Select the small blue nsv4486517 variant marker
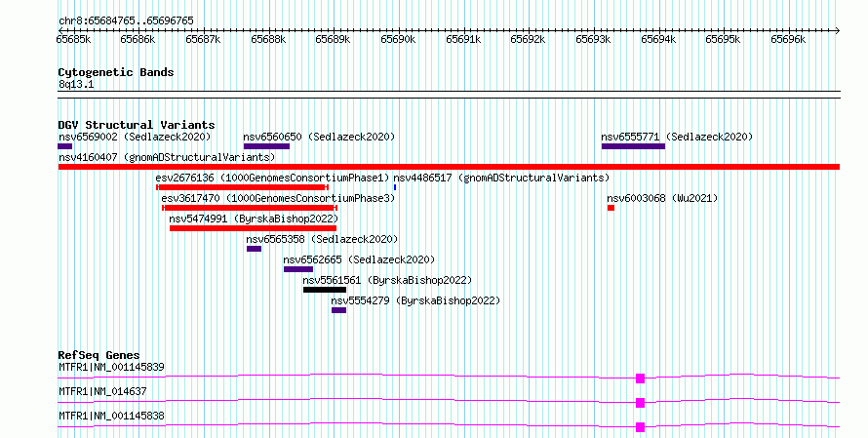Screen dimensions: 868x438 coord(395,187)
